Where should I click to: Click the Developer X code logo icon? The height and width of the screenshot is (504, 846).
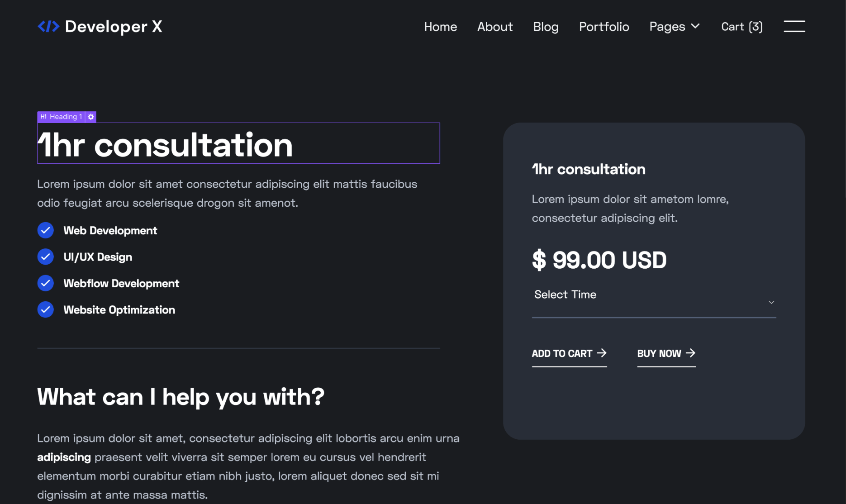coord(48,26)
